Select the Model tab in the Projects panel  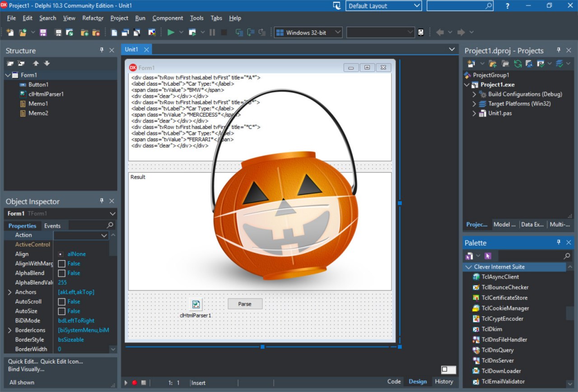tap(504, 224)
